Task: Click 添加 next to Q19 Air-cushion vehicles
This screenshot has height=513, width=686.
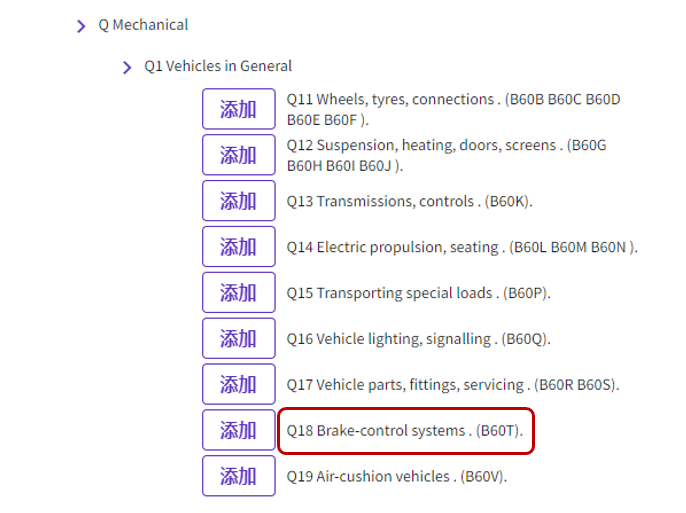Action: (x=238, y=477)
